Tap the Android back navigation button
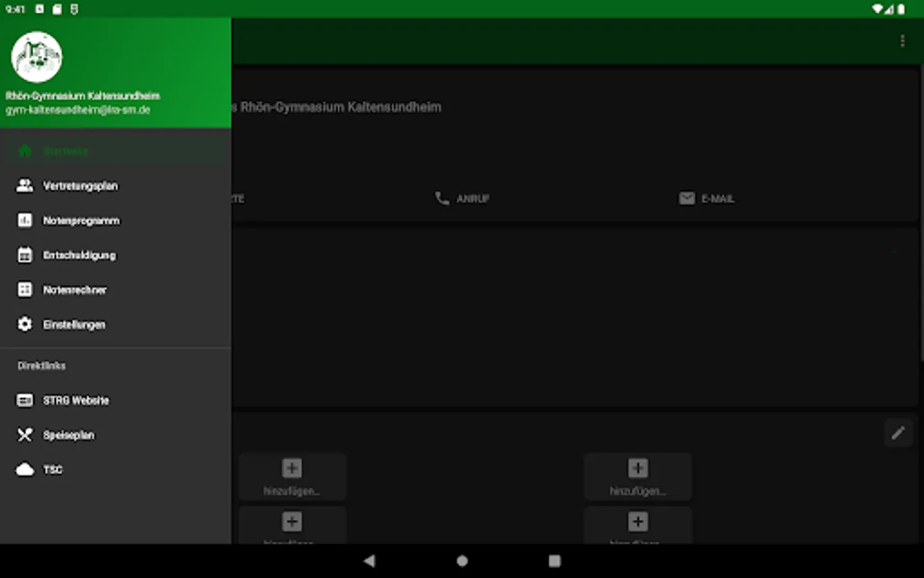 (x=369, y=561)
